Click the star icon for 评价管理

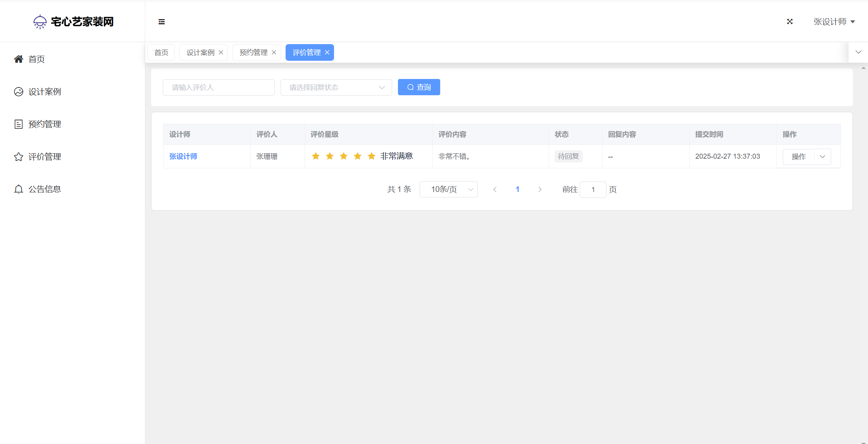pos(19,157)
